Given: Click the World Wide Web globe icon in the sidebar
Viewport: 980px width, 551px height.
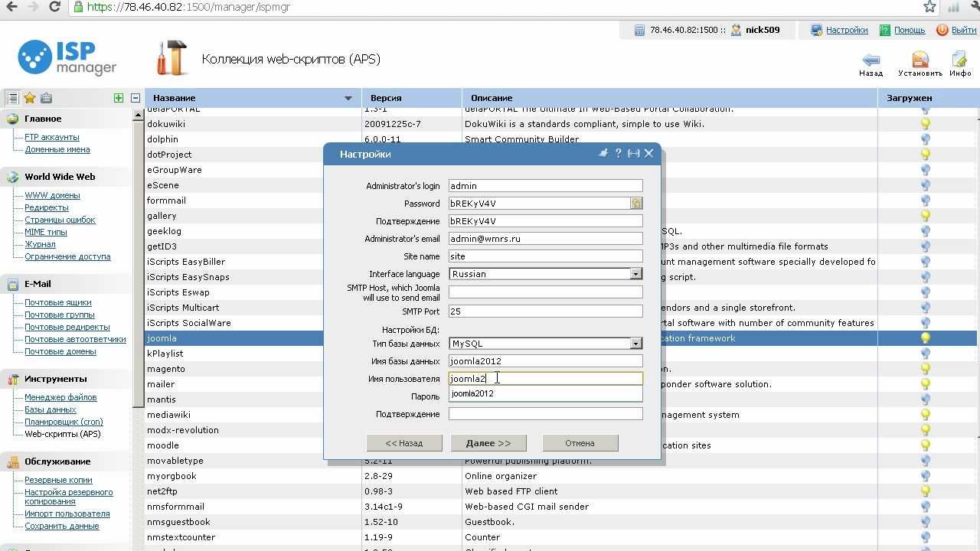Looking at the screenshot, I should click(x=12, y=177).
